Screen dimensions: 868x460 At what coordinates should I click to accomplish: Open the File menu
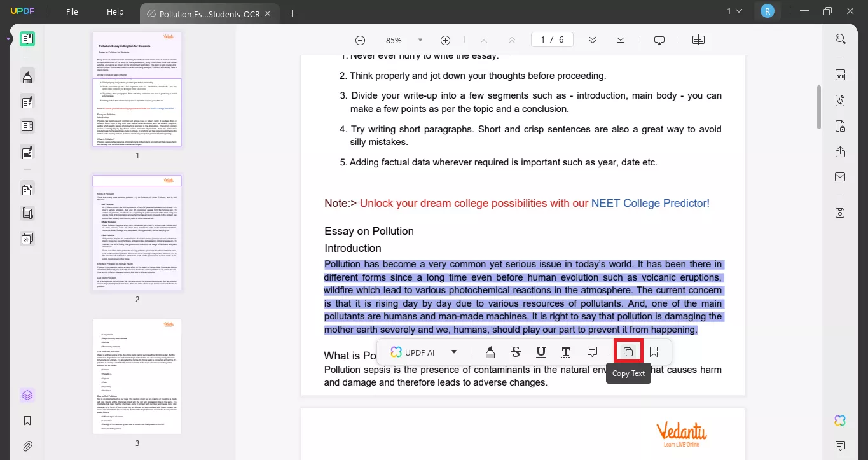[x=72, y=11]
